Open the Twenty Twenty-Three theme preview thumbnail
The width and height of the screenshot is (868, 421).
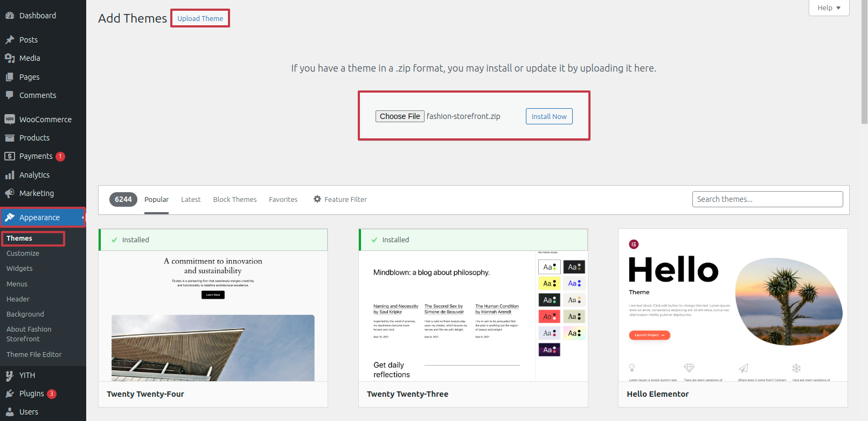(x=473, y=316)
